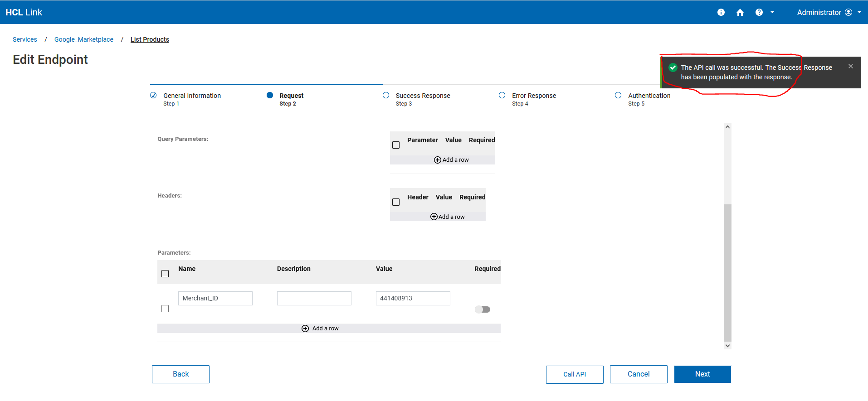Click the Parameters table add row plus icon
The width and height of the screenshot is (868, 401).
(x=305, y=329)
